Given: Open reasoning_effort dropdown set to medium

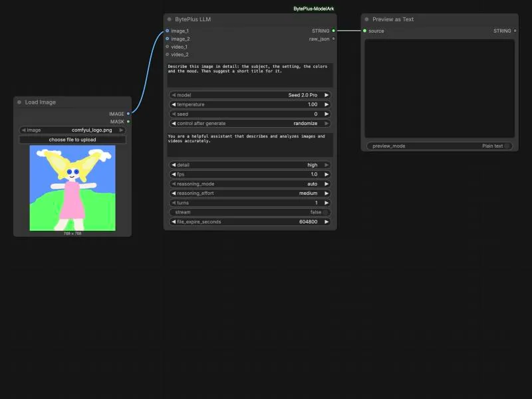Looking at the screenshot, I should click(x=250, y=194).
